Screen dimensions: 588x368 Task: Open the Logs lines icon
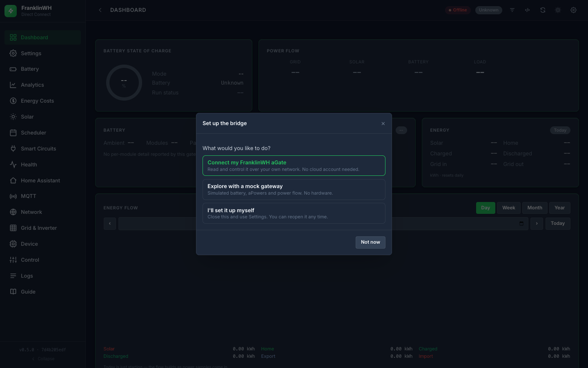tap(13, 276)
